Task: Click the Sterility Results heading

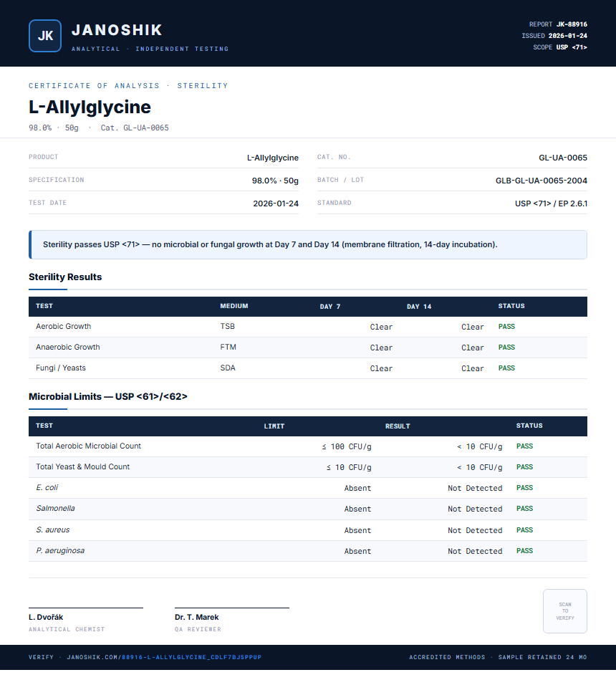Action: click(x=65, y=277)
